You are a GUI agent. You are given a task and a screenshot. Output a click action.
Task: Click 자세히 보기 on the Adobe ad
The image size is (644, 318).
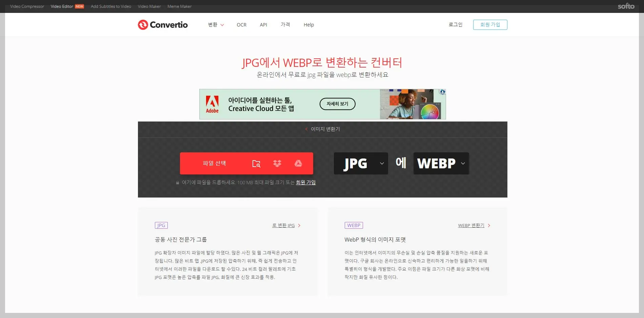click(338, 104)
